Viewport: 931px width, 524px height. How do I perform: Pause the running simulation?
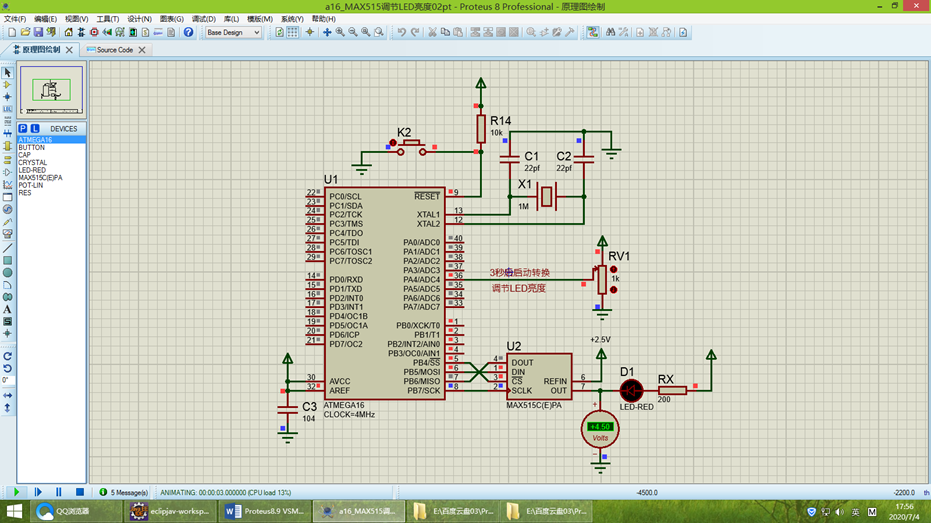point(58,492)
